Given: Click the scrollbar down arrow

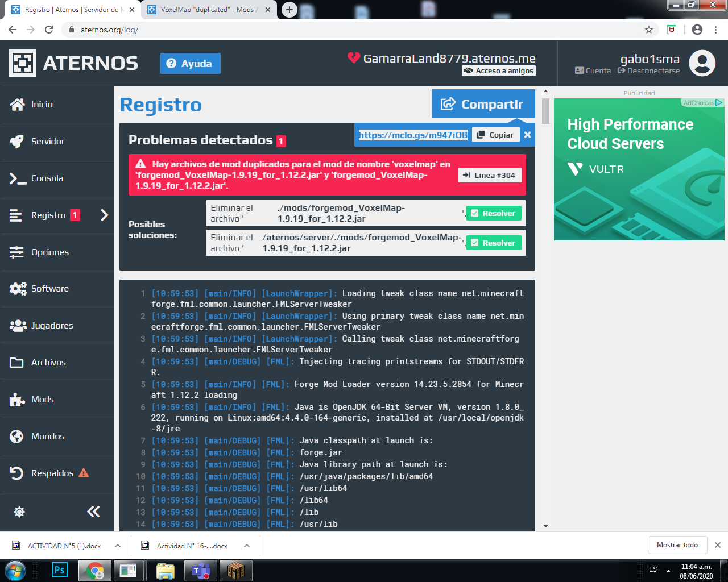Looking at the screenshot, I should point(545,526).
